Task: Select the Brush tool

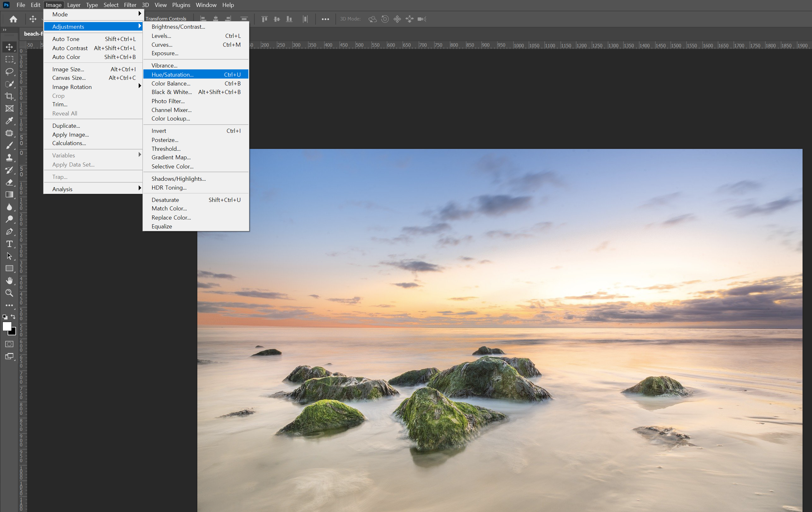Action: click(9, 145)
